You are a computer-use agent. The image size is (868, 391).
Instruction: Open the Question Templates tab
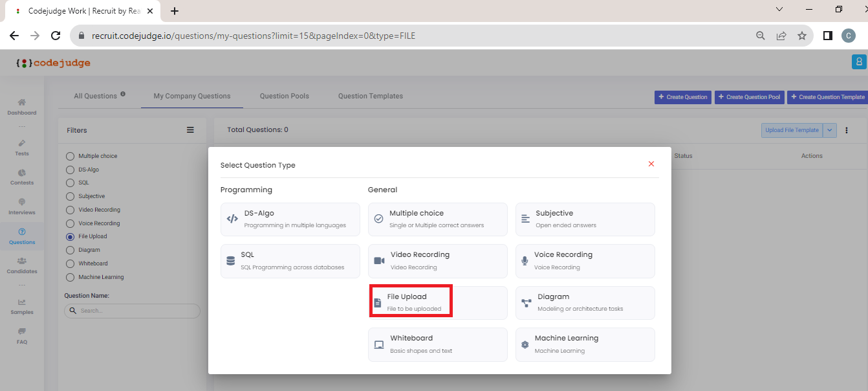coord(370,96)
